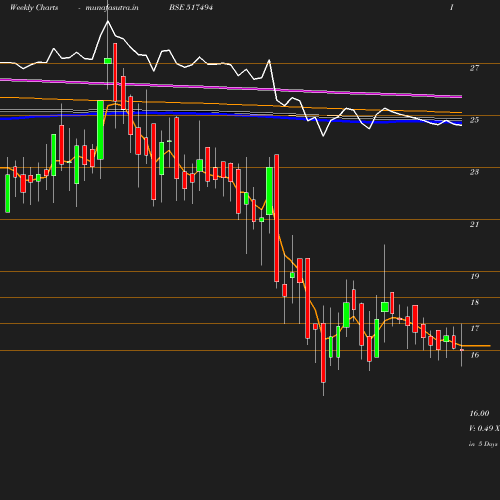
Task: Click the last price value 16.00
Action: 479,413
